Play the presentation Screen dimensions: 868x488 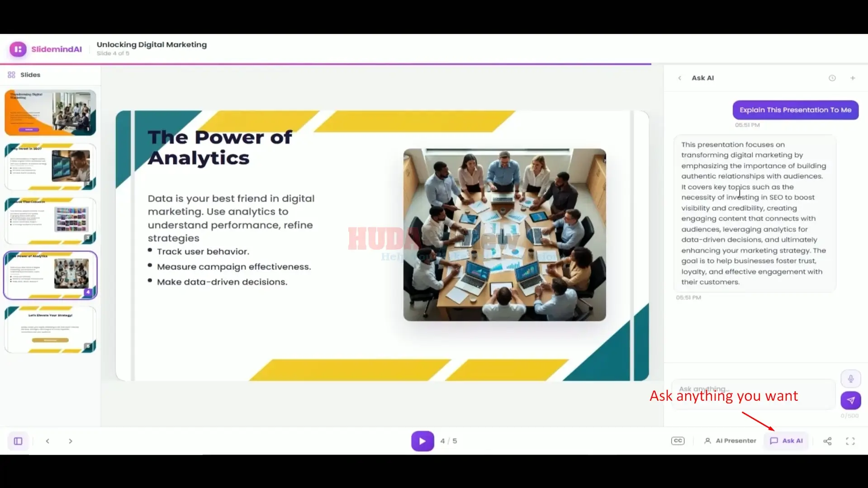[422, 441]
